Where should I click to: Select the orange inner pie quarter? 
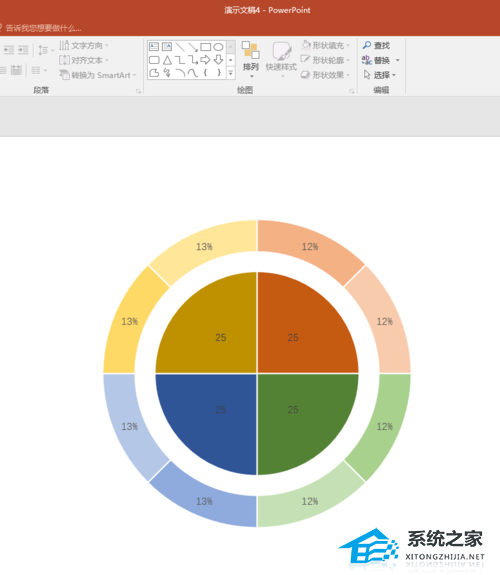[x=301, y=330]
